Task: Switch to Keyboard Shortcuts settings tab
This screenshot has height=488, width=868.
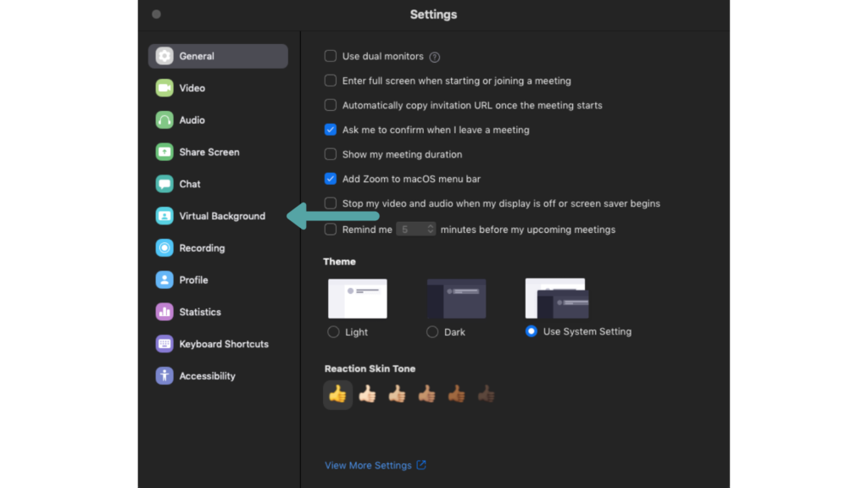Action: point(223,344)
